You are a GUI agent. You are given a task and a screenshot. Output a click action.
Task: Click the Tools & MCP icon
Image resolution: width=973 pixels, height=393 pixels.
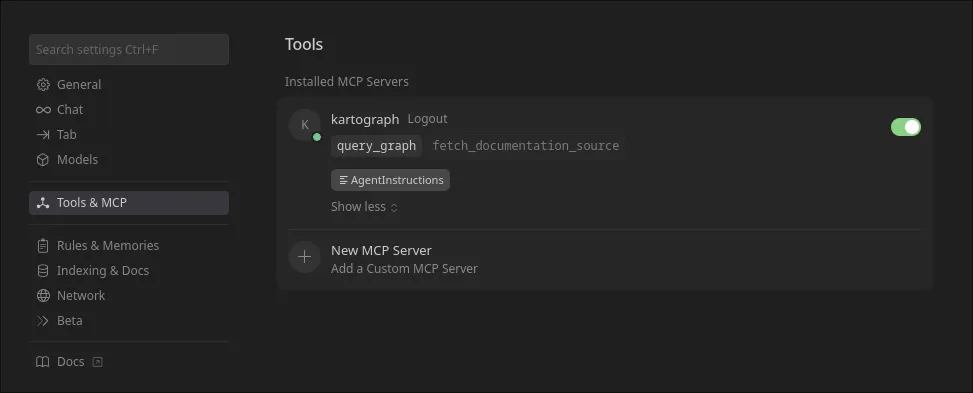(x=43, y=203)
